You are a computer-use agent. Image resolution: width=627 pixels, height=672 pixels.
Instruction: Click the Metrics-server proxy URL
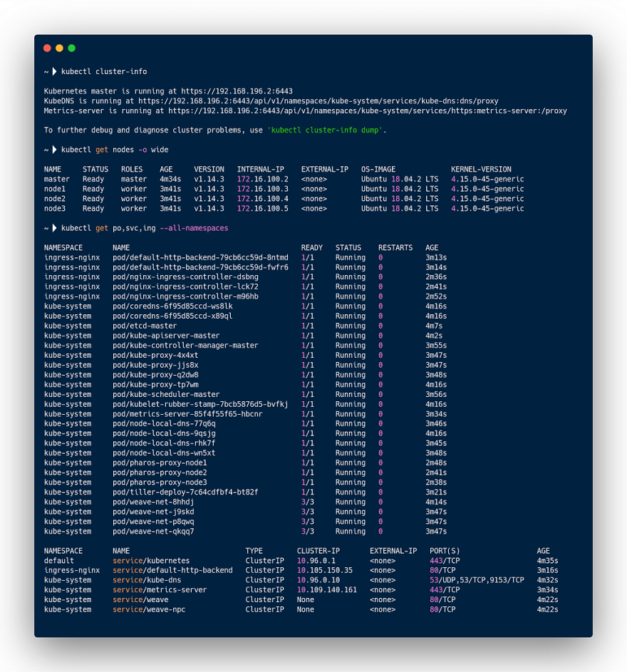pyautogui.click(x=368, y=111)
